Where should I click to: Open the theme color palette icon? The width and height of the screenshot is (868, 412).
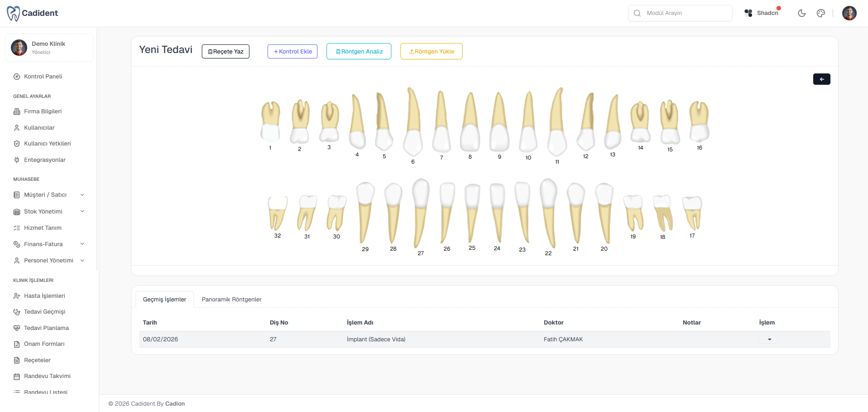coord(821,13)
